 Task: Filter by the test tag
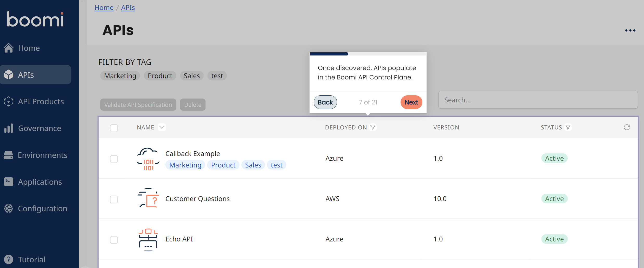click(x=217, y=76)
